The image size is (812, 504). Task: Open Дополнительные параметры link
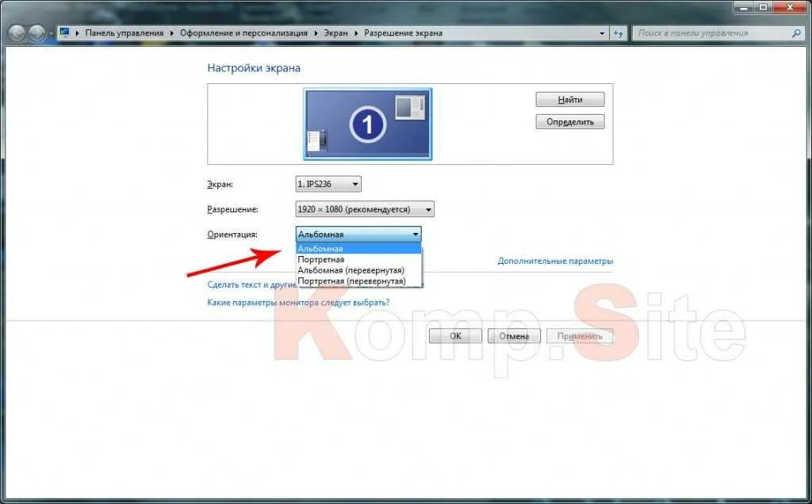click(x=555, y=261)
